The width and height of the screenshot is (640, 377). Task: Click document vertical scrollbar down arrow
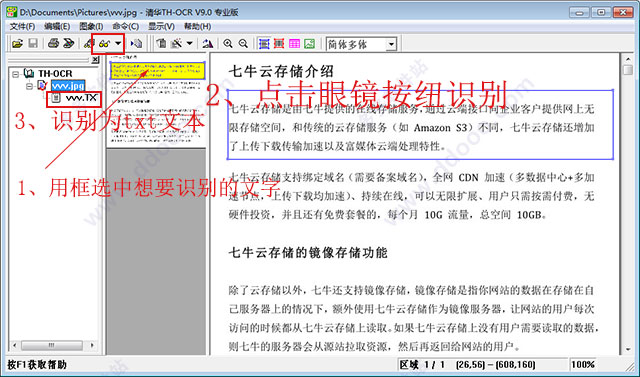coord(628,349)
